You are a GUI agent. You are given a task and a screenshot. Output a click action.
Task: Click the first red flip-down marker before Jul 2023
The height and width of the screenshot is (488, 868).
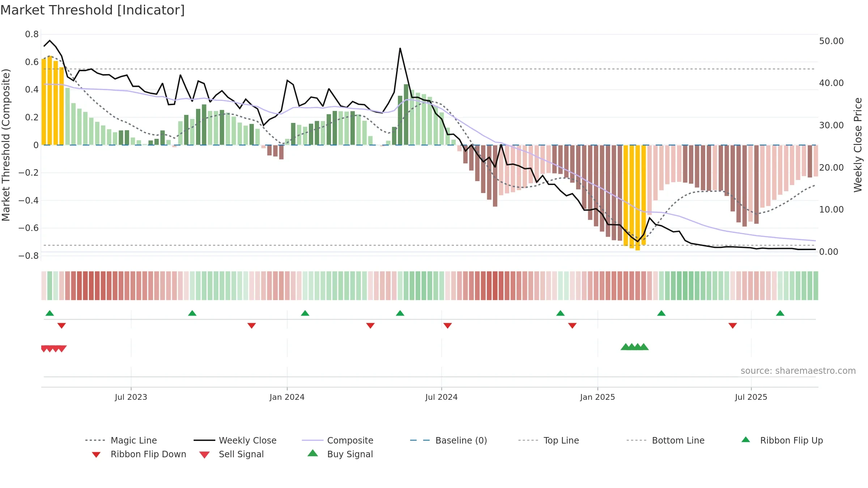point(61,326)
